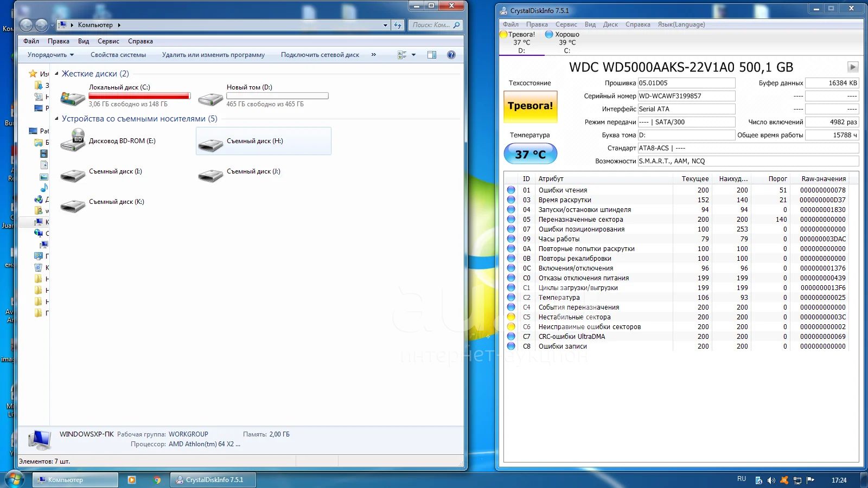
Task: Open the Упорядочить dropdown
Action: click(50, 55)
